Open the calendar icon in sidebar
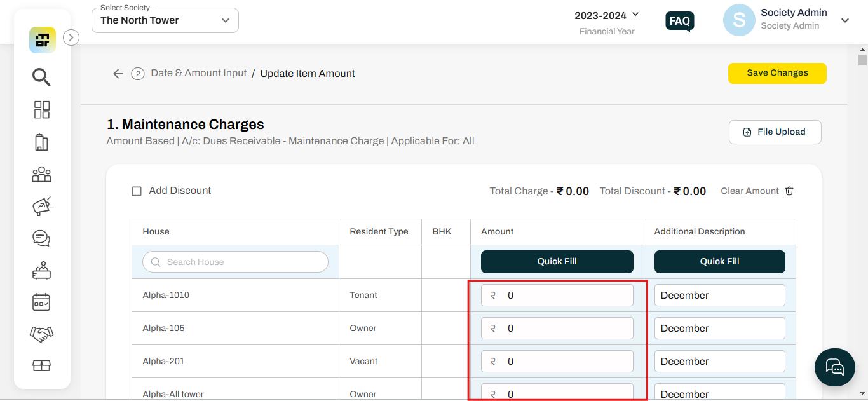 [x=41, y=302]
